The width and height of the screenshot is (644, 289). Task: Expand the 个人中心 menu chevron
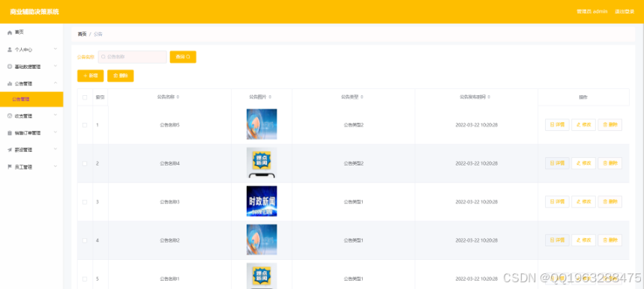coord(55,49)
